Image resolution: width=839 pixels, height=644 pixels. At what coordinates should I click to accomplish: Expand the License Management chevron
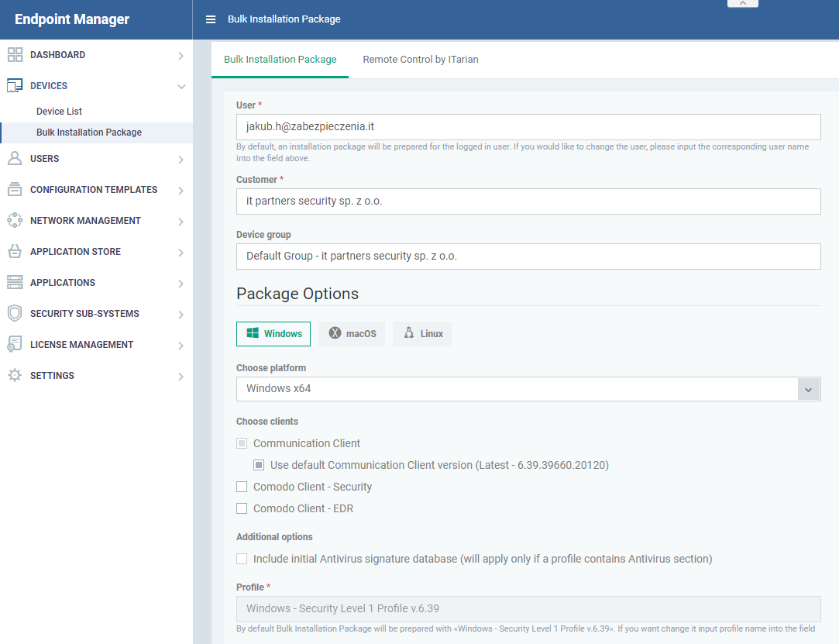pos(181,346)
